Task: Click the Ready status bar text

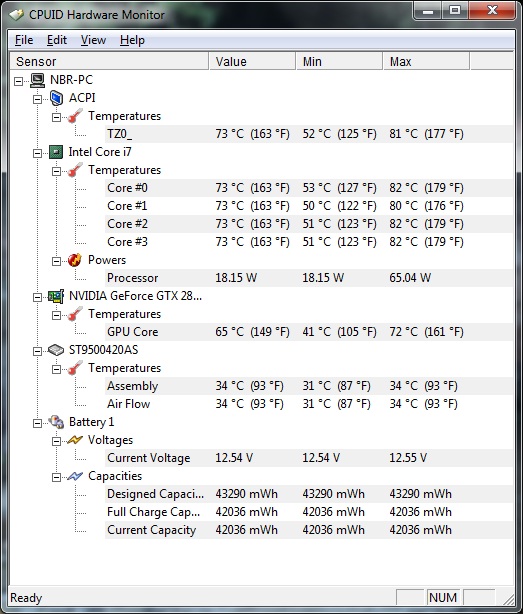Action: tap(26, 598)
